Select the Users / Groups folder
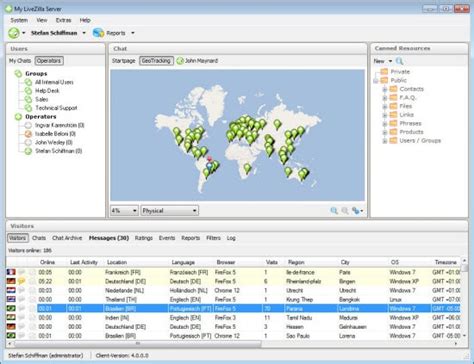 pos(420,141)
